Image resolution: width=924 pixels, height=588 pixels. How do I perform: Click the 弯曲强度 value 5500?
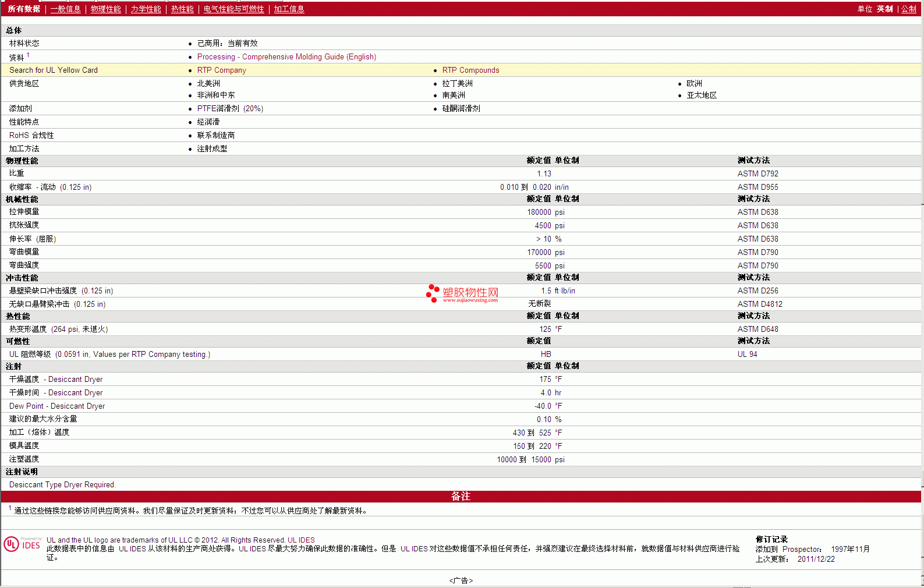tap(543, 265)
